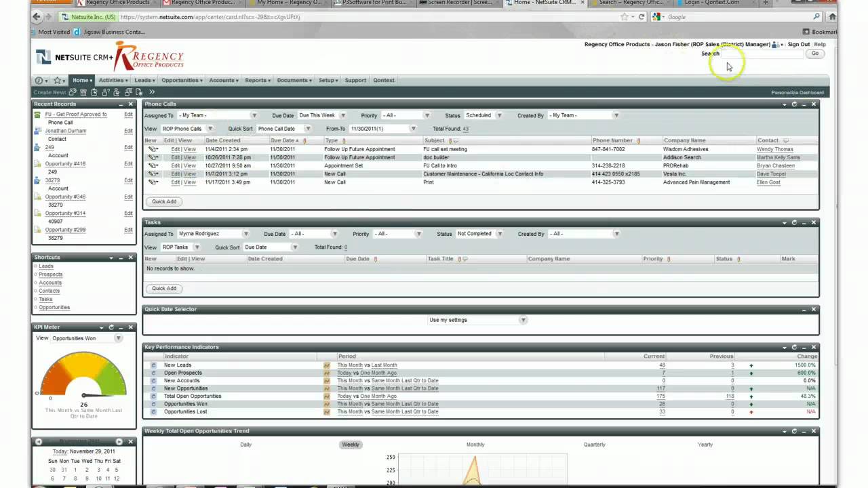Click the Phone Number column filter icon
This screenshot has height=488, width=868.
639,141
